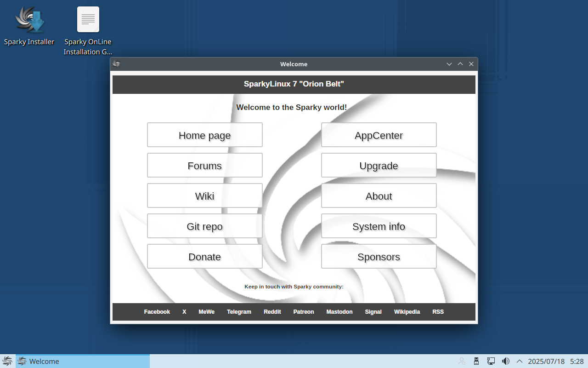Screen dimensions: 588x368
Task: Expand the hidden system tray icons arrow
Action: tap(520, 361)
